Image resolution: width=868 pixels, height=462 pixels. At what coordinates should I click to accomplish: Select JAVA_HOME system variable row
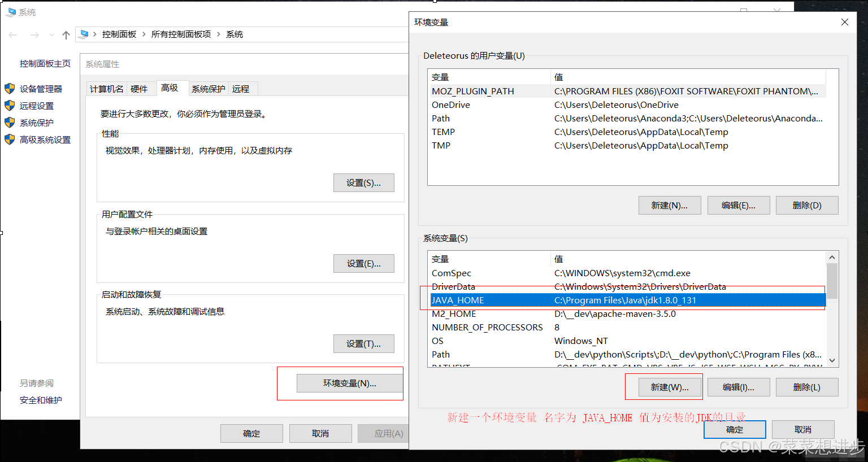(627, 300)
